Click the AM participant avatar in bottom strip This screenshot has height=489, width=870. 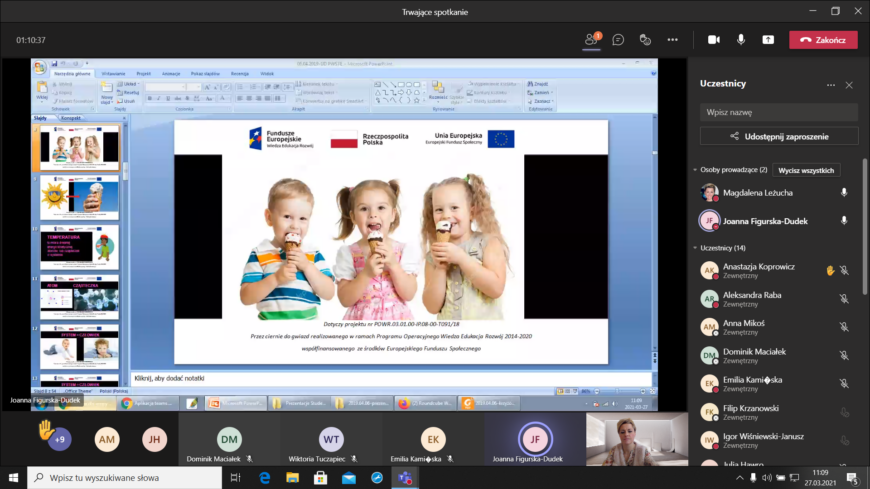point(107,439)
